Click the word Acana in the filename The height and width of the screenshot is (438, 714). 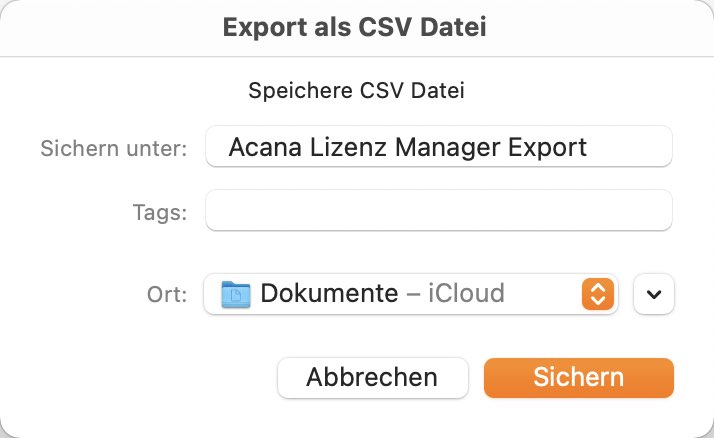(x=265, y=148)
